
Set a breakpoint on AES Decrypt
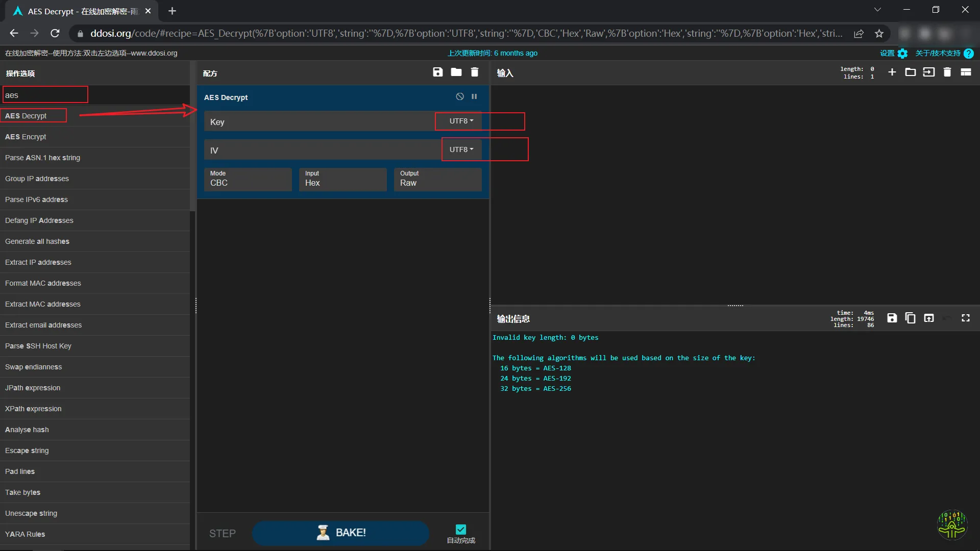474,96
